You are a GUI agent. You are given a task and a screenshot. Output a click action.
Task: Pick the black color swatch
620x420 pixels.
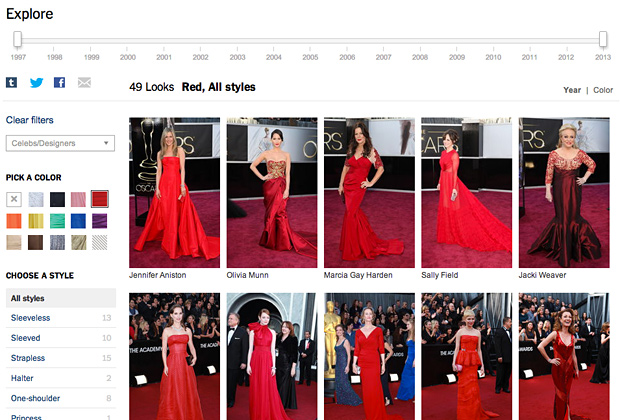click(x=57, y=199)
